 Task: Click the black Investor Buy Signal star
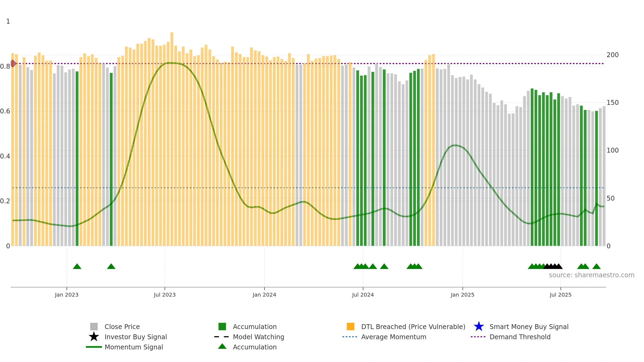(x=94, y=337)
